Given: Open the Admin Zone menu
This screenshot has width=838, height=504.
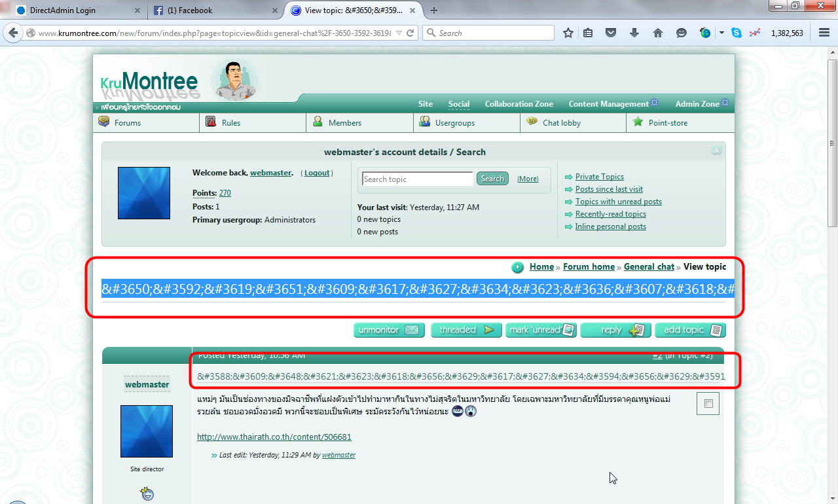Looking at the screenshot, I should coord(697,103).
